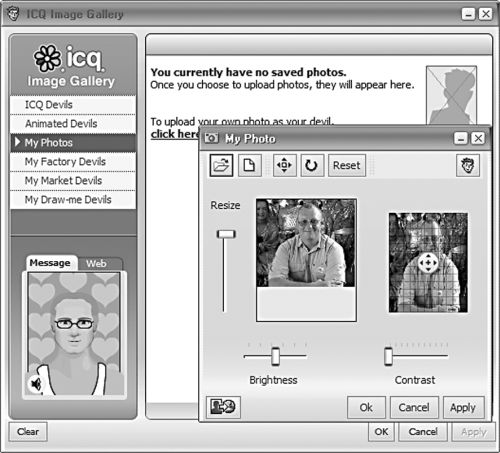Open the ICQ Devils category
500x453 pixels.
(x=73, y=105)
